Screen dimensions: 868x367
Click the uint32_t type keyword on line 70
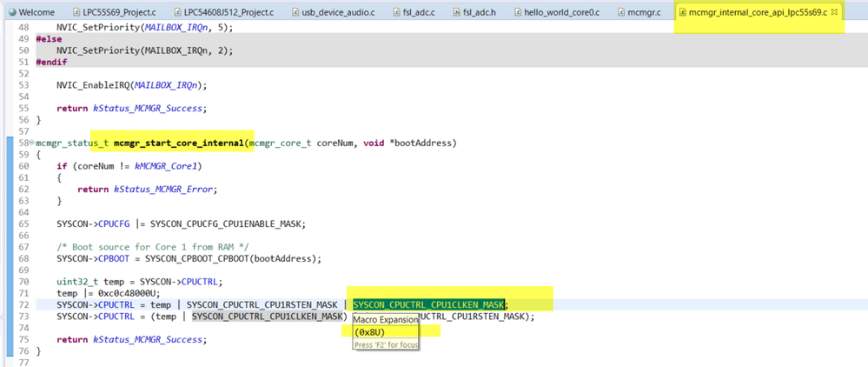77,282
